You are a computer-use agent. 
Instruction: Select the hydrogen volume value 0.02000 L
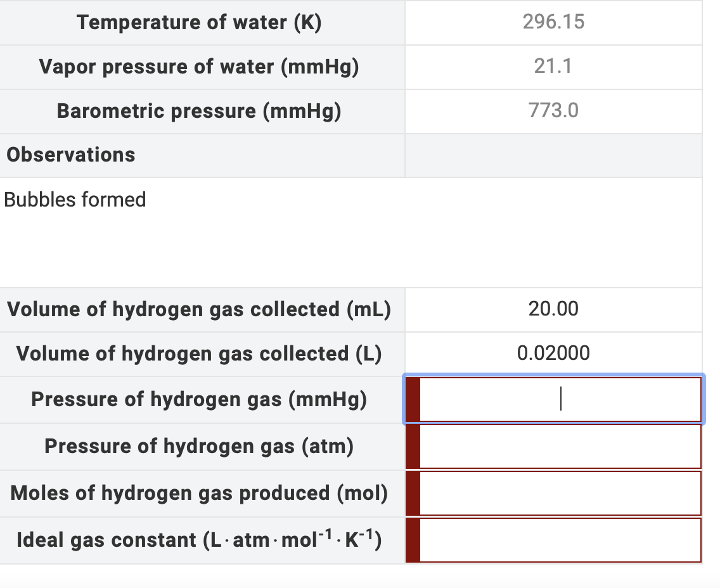click(553, 354)
